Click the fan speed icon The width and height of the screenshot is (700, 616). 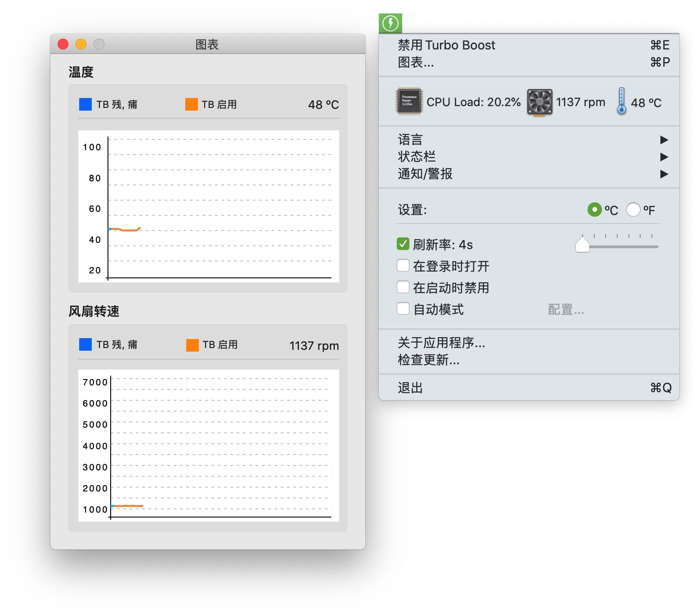pos(539,102)
